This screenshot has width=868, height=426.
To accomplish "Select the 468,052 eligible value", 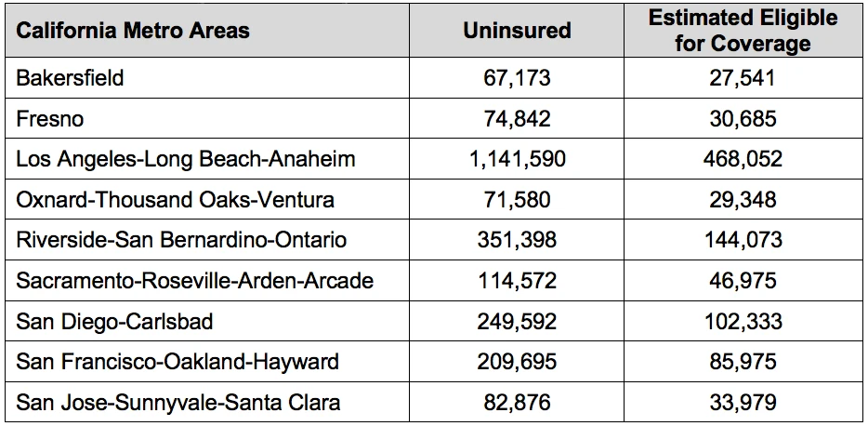I will (743, 159).
